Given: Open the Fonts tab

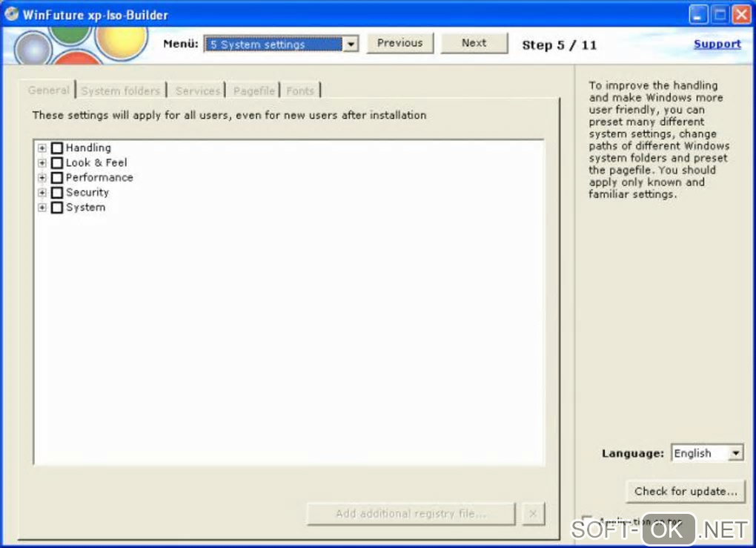Looking at the screenshot, I should tap(300, 90).
